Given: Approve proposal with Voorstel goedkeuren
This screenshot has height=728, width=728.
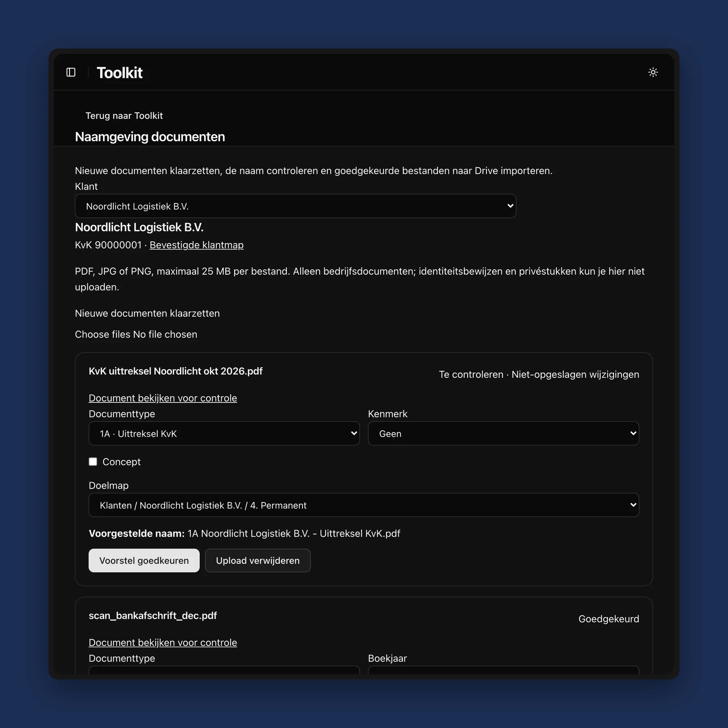Looking at the screenshot, I should 144,561.
